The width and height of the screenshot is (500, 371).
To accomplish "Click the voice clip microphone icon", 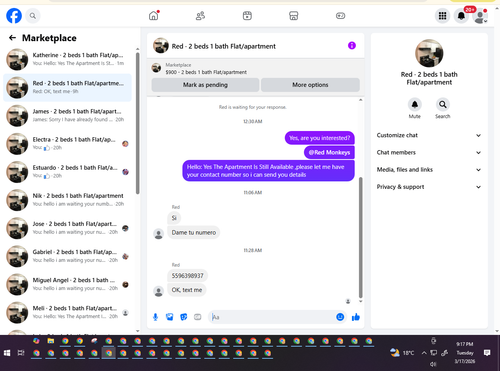I will tap(155, 317).
